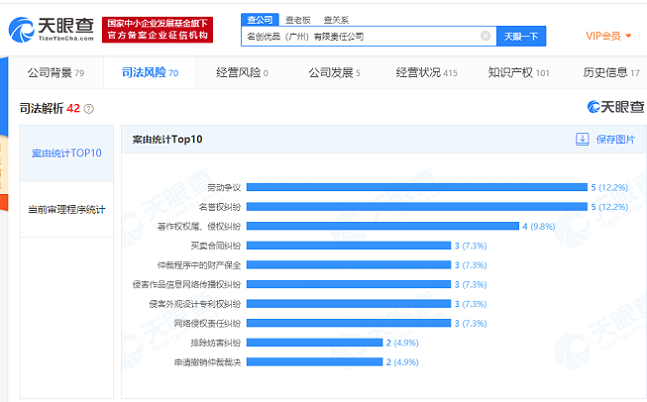Select the 查公司 search tab
The height and width of the screenshot is (402, 647).
[260, 18]
